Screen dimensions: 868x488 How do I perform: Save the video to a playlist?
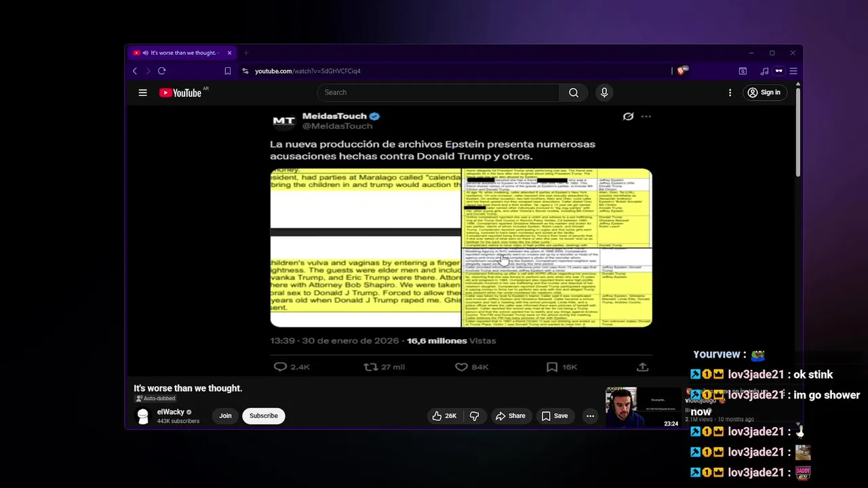point(554,416)
